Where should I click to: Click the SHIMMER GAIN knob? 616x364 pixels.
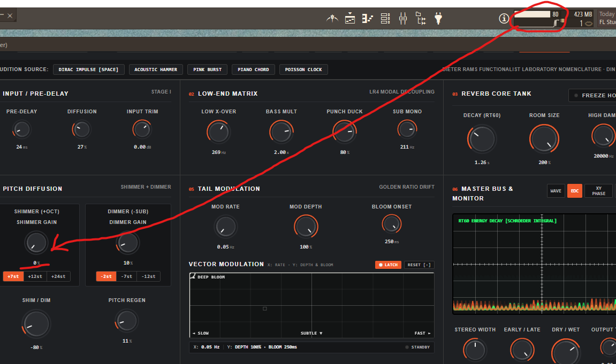point(36,243)
